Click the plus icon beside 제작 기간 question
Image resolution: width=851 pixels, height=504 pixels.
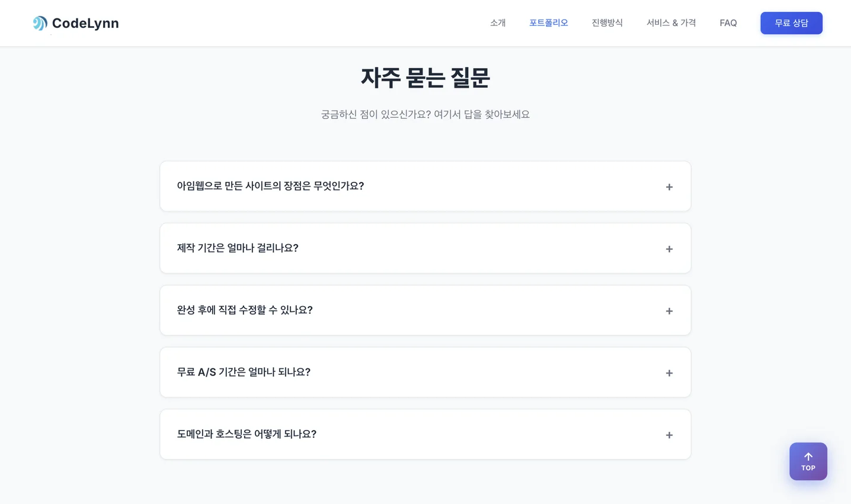pos(669,249)
